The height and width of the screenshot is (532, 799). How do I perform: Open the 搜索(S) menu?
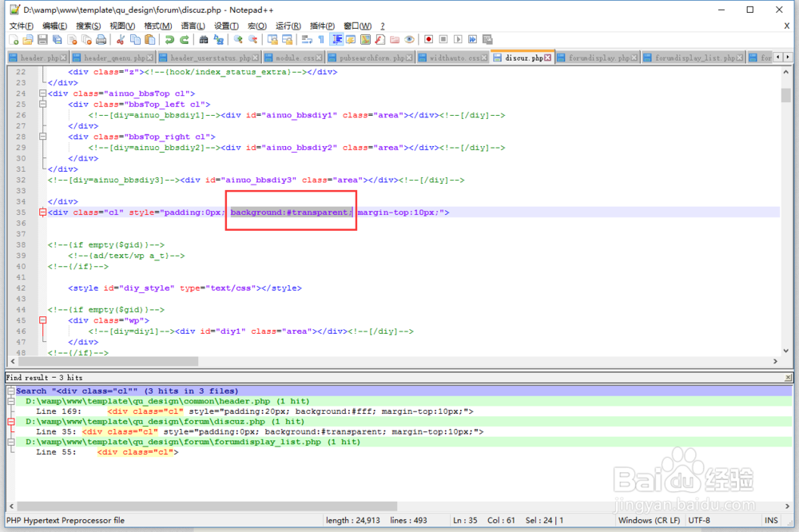pos(88,26)
